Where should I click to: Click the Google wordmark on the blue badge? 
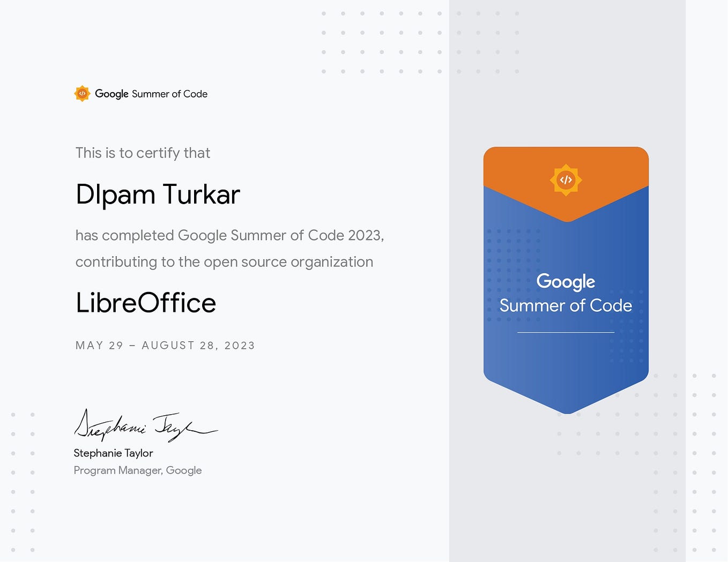(x=566, y=281)
